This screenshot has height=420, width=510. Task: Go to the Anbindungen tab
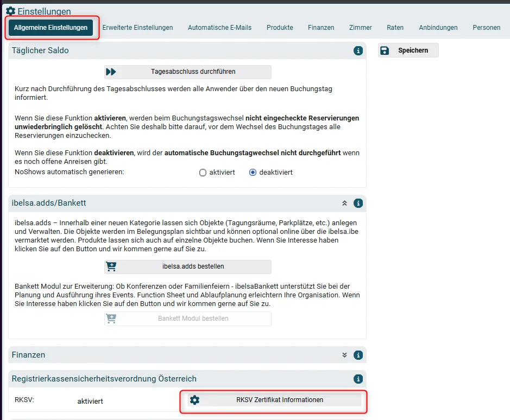(438, 28)
